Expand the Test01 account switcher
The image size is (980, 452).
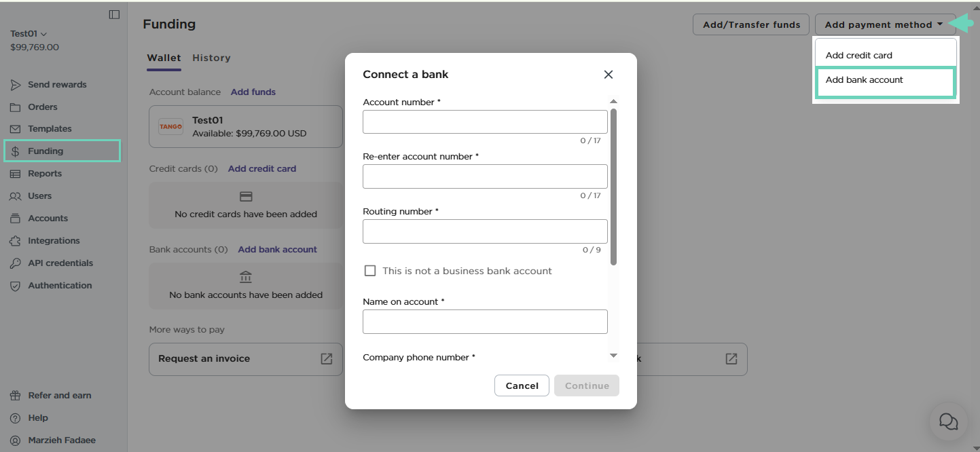[29, 33]
